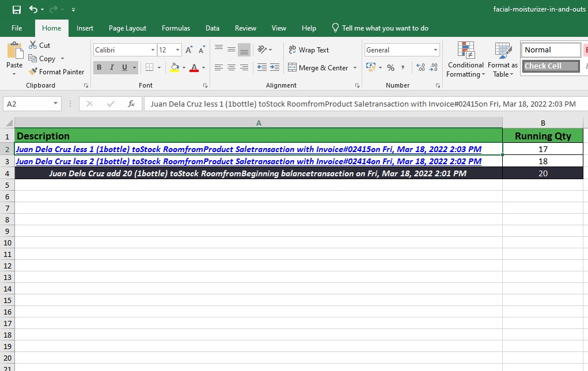The height and width of the screenshot is (371, 588).
Task: Open the Orientation text rotation options
Action: click(264, 50)
